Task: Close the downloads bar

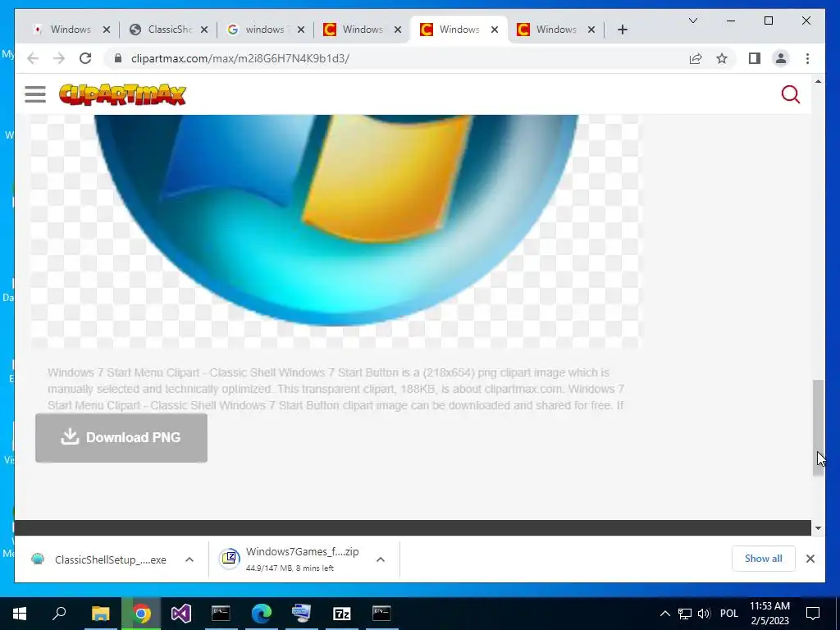Action: [810, 559]
